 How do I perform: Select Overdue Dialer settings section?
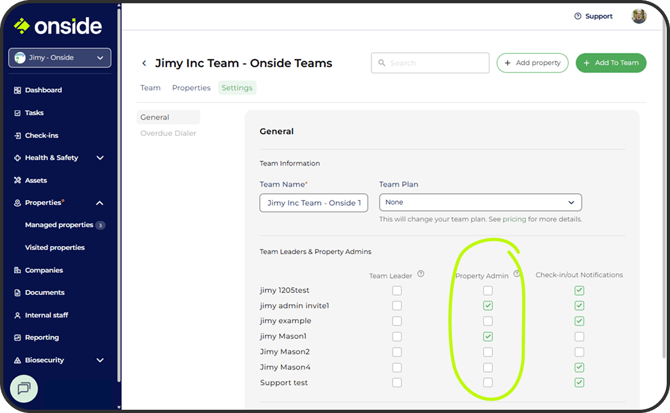(168, 133)
